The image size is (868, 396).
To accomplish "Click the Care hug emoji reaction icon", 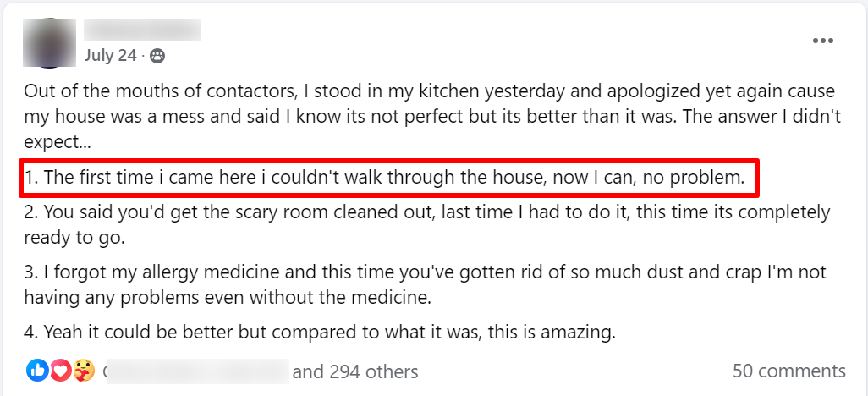I will point(84,370).
